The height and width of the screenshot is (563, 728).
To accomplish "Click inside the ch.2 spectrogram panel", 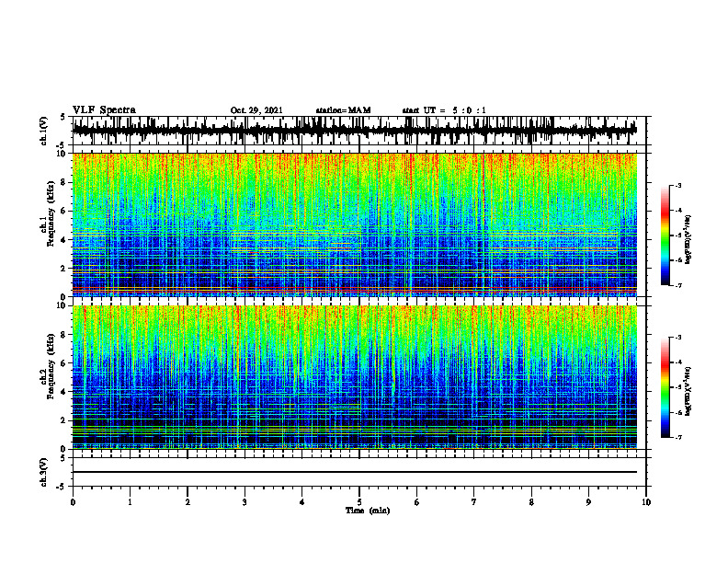I will [355, 377].
